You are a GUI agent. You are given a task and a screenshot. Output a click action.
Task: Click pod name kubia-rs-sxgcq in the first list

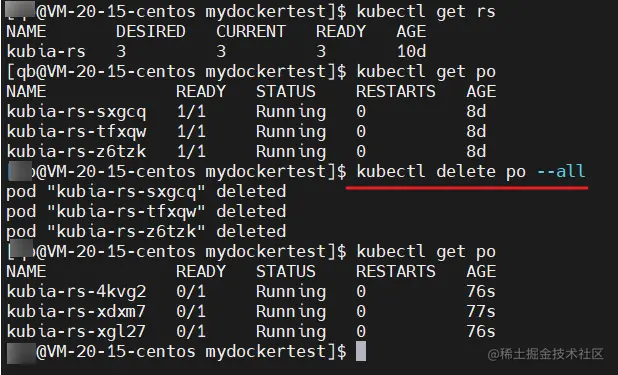[76, 112]
